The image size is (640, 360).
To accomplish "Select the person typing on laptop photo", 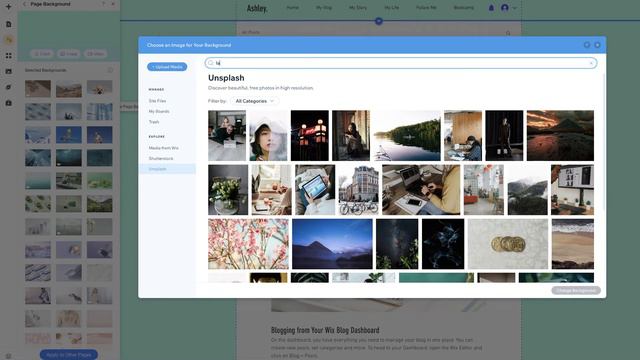I will point(421,190).
